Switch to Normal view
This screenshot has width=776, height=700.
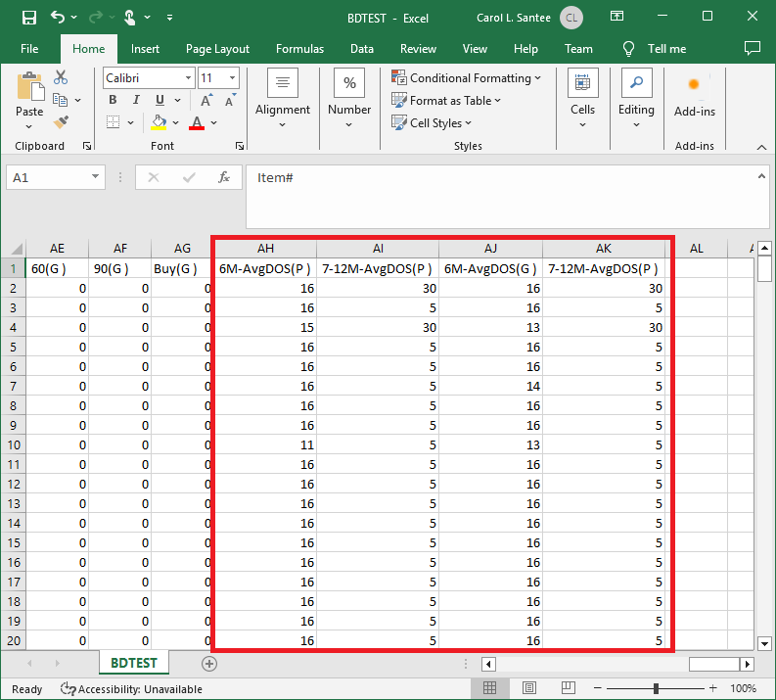click(x=489, y=687)
